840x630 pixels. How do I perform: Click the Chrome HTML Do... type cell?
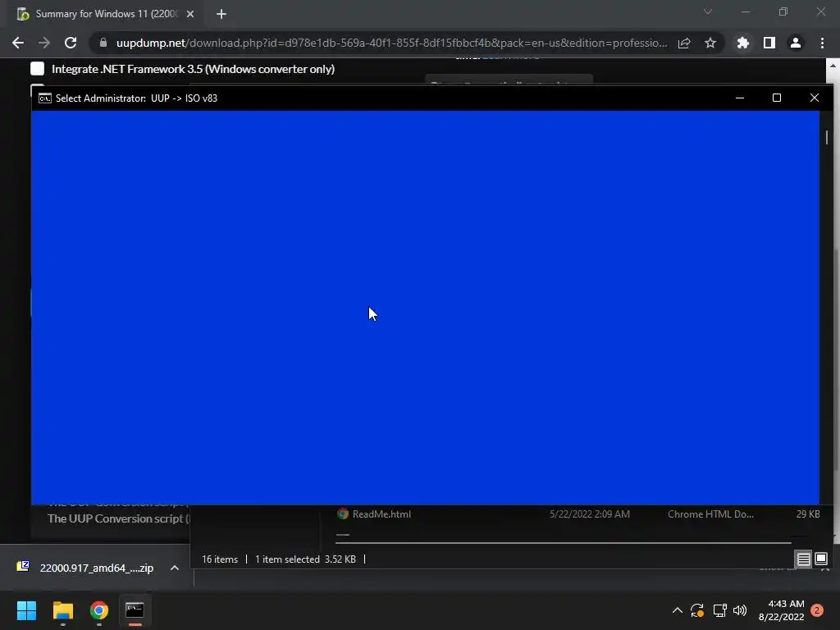(711, 514)
